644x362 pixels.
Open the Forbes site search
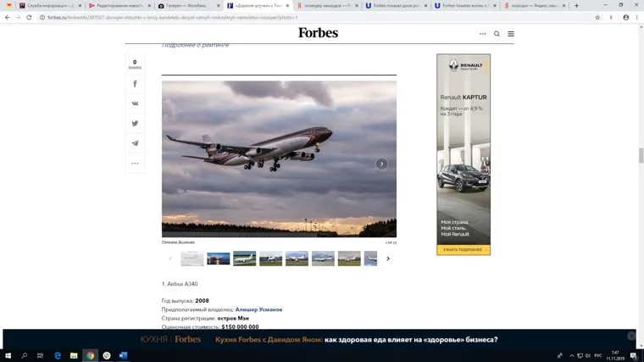click(x=497, y=34)
